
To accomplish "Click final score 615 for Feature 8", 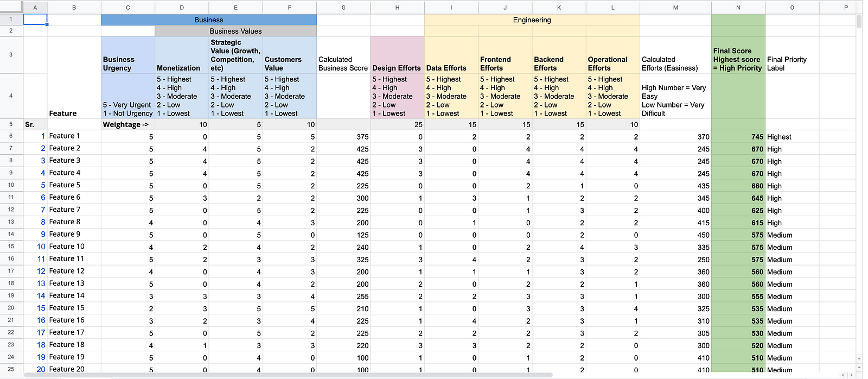I will (738, 223).
